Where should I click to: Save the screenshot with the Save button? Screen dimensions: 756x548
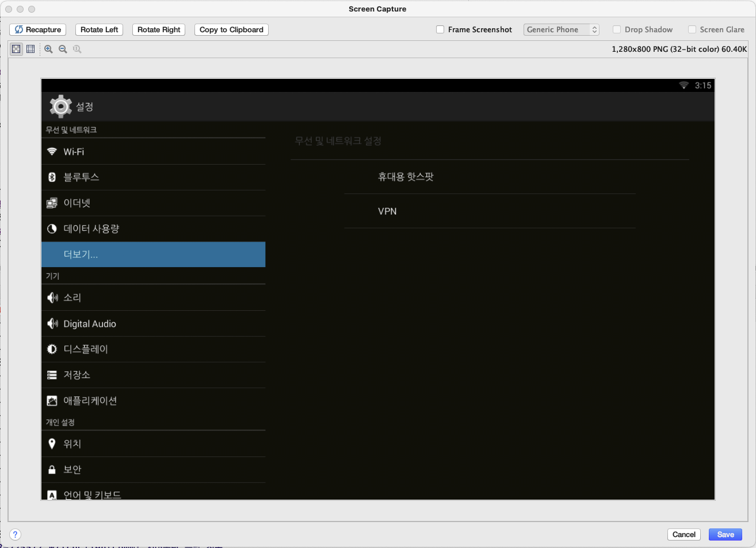point(726,534)
